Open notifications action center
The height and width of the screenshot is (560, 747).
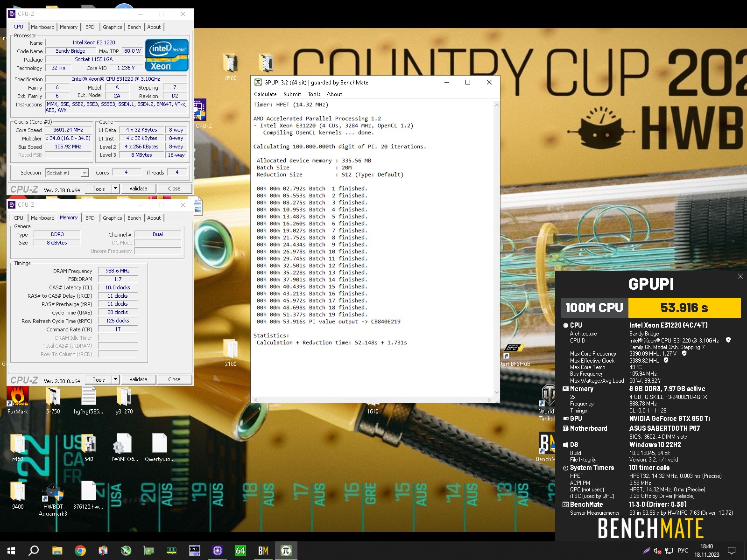coord(732,551)
